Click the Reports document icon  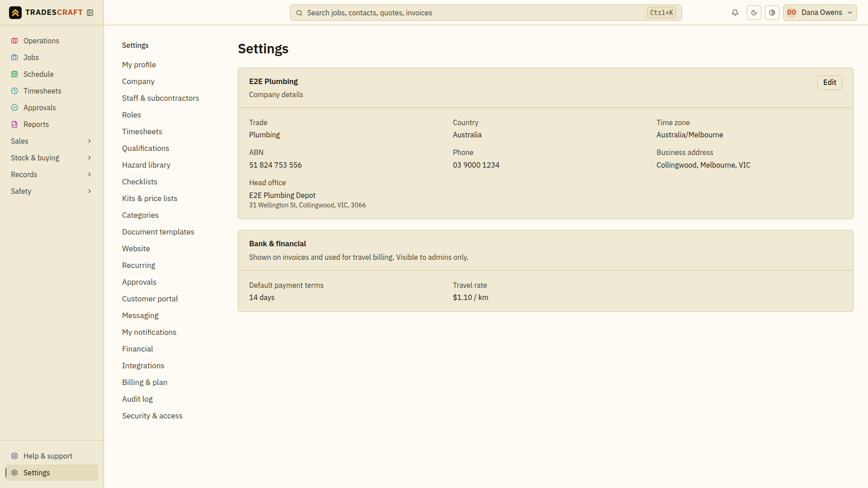(14, 124)
